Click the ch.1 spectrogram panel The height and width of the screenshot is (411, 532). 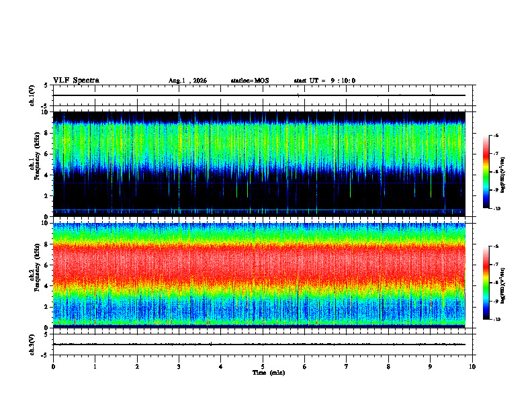259,164
